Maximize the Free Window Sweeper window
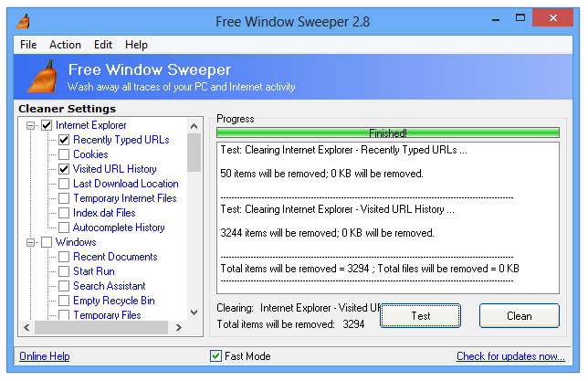The width and height of the screenshot is (588, 381). pyautogui.click(x=520, y=17)
